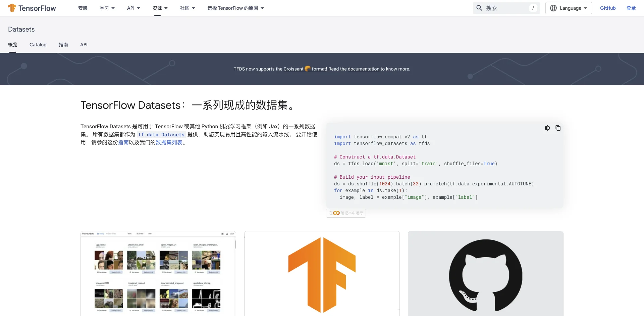Screen dimensions: 644x316
Task: Switch to the 指南 tab
Action: pos(63,45)
